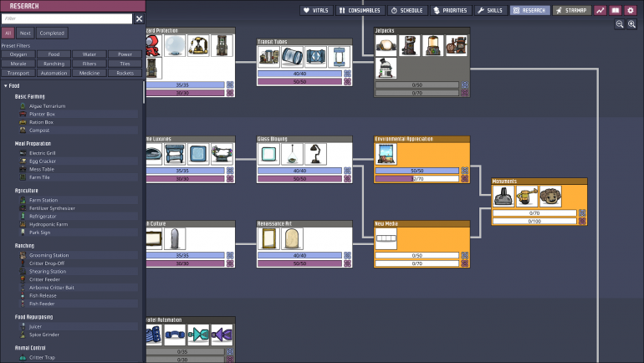Close the Research screen tab
Image resolution: width=644 pixels, height=363 pixels.
point(529,10)
